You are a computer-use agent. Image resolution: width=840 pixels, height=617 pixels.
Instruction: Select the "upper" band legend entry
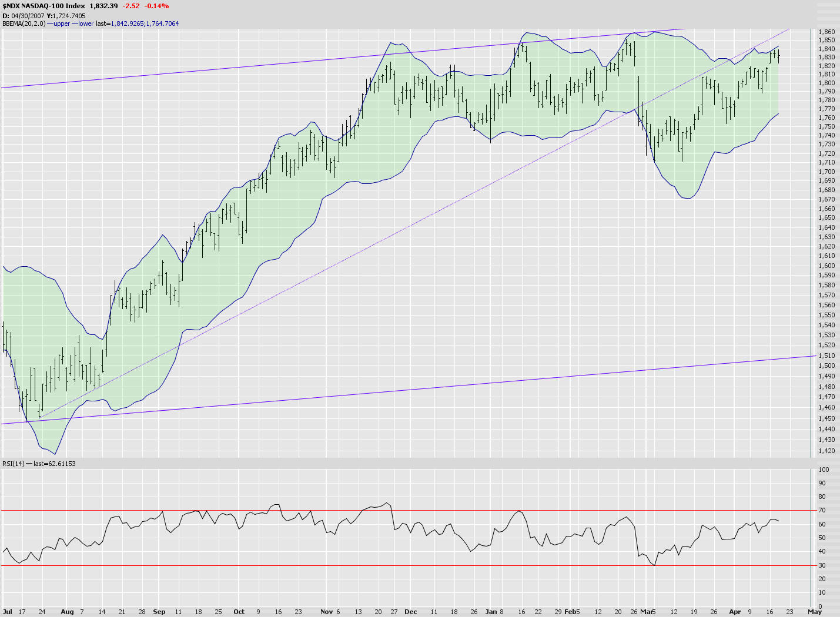pos(62,24)
